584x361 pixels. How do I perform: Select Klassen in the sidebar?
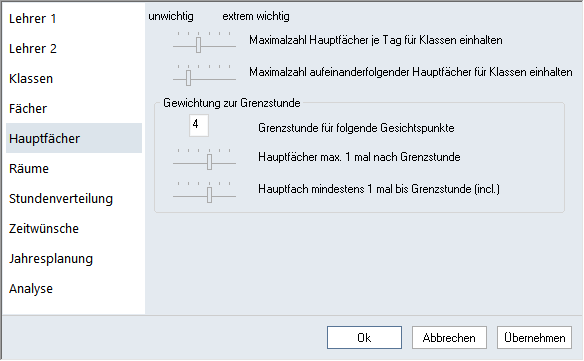pyautogui.click(x=31, y=79)
